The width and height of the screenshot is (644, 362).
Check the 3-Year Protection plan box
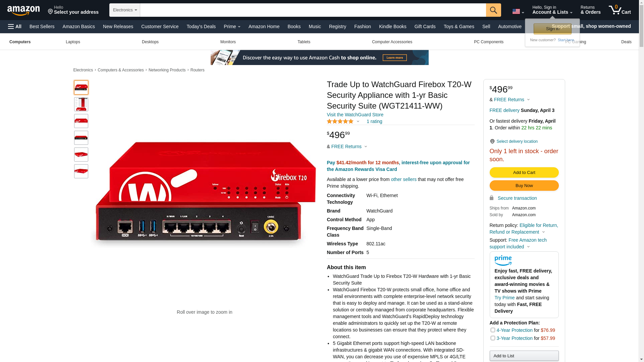click(493, 338)
